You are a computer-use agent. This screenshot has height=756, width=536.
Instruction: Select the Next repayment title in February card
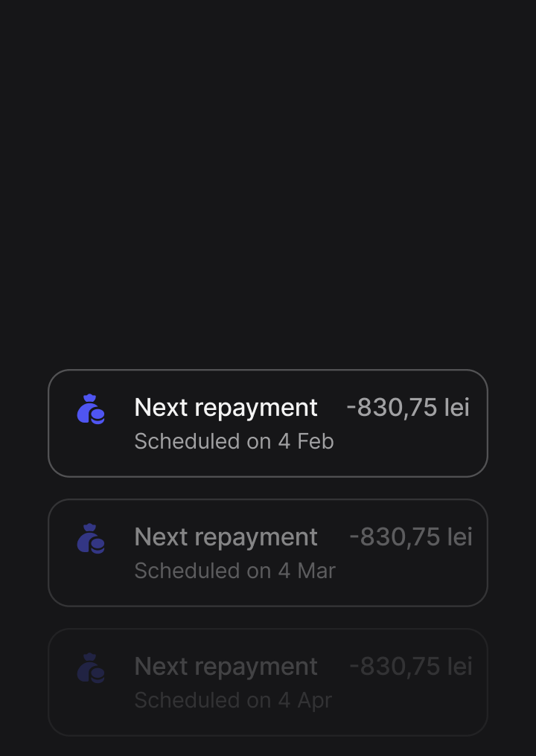(226, 408)
